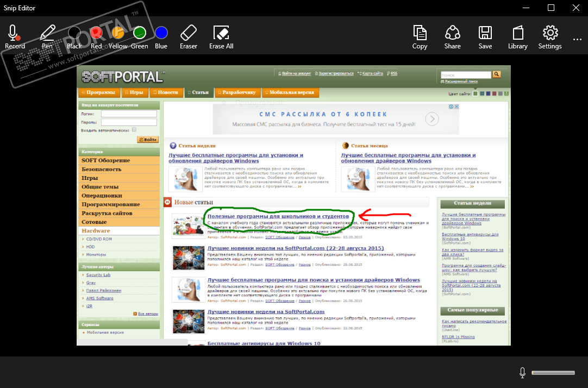Open the more options ellipsis menu
The width and height of the screenshot is (588, 388).
(x=578, y=39)
